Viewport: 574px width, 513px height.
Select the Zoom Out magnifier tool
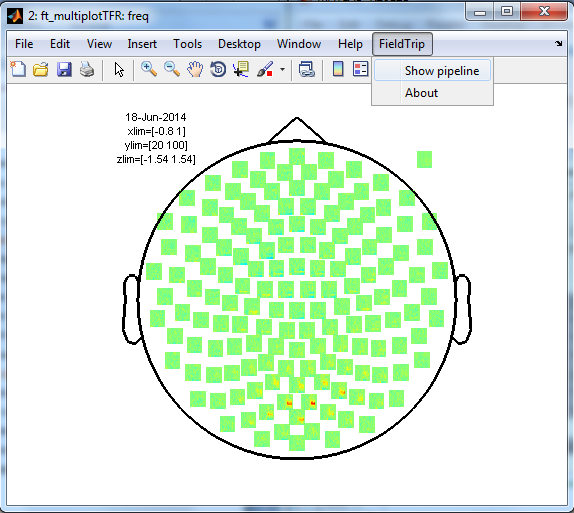pyautogui.click(x=172, y=69)
